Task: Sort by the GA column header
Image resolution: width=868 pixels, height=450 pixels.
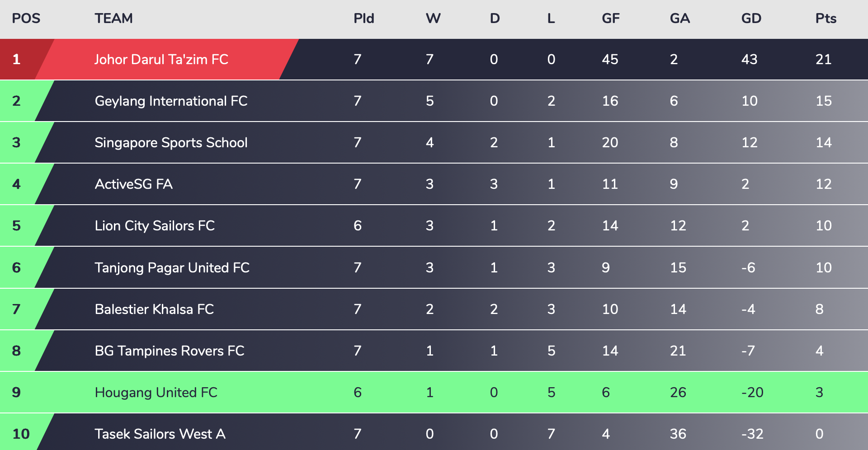Action: click(679, 19)
